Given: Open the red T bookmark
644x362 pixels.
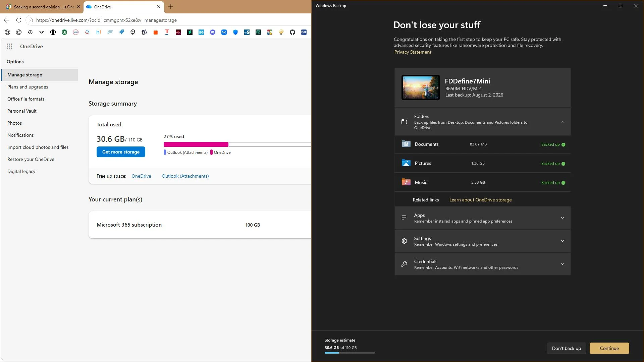Looking at the screenshot, I should (167, 32).
